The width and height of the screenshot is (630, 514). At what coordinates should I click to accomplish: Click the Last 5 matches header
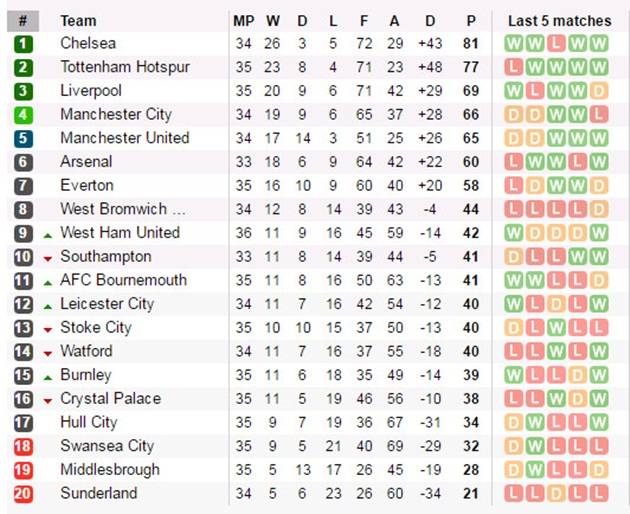(x=559, y=20)
